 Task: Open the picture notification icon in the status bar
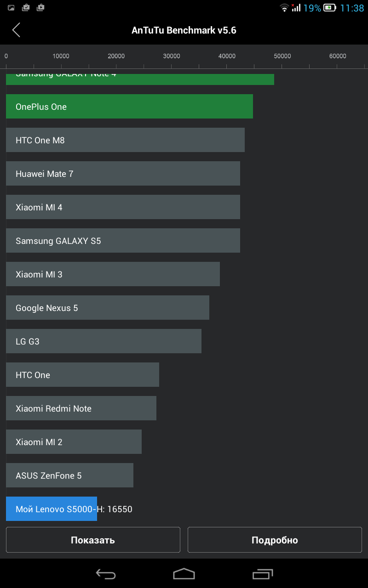11,7
